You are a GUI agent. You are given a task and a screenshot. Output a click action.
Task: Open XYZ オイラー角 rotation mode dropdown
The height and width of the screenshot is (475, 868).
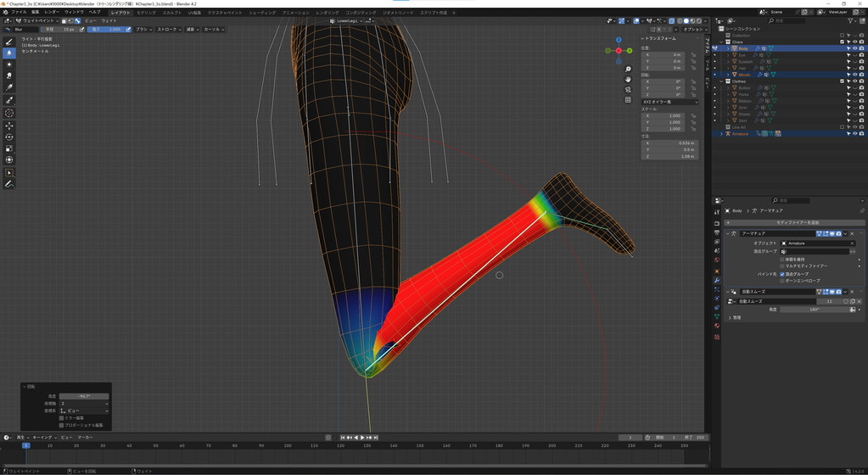[x=669, y=102]
